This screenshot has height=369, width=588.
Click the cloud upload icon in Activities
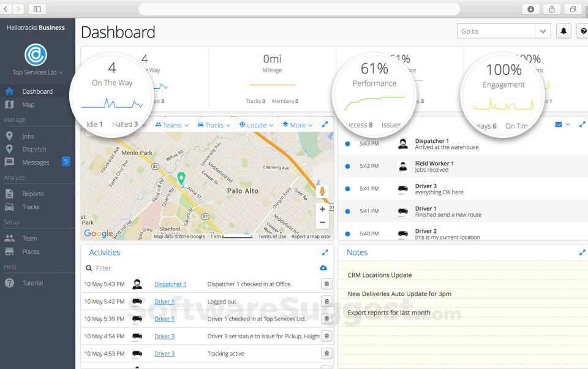tap(325, 268)
